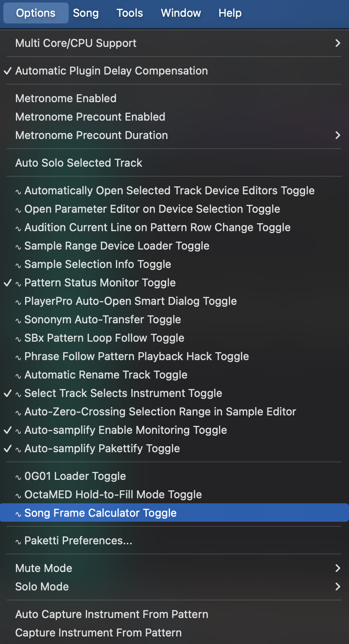Expand Multi Core/CPU Support submenu
Image resolution: width=349 pixels, height=644 pixels.
point(76,43)
